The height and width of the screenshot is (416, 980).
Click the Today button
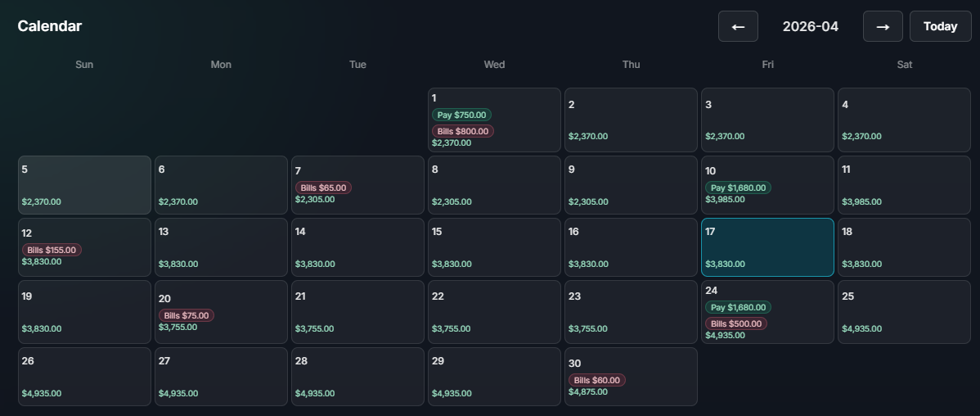(x=940, y=26)
